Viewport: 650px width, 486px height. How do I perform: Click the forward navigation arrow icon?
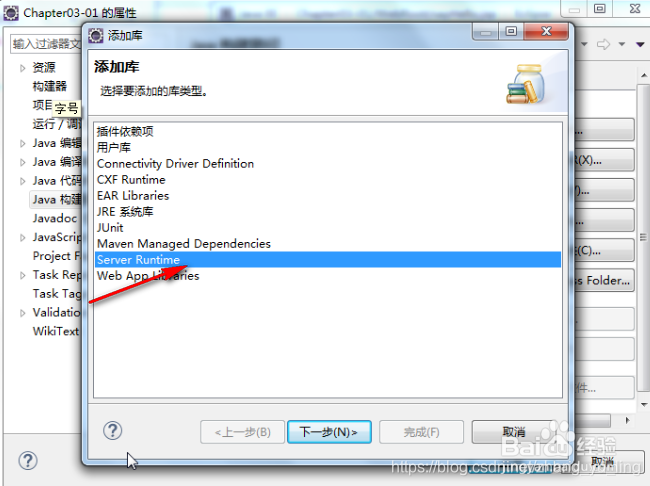click(603, 44)
